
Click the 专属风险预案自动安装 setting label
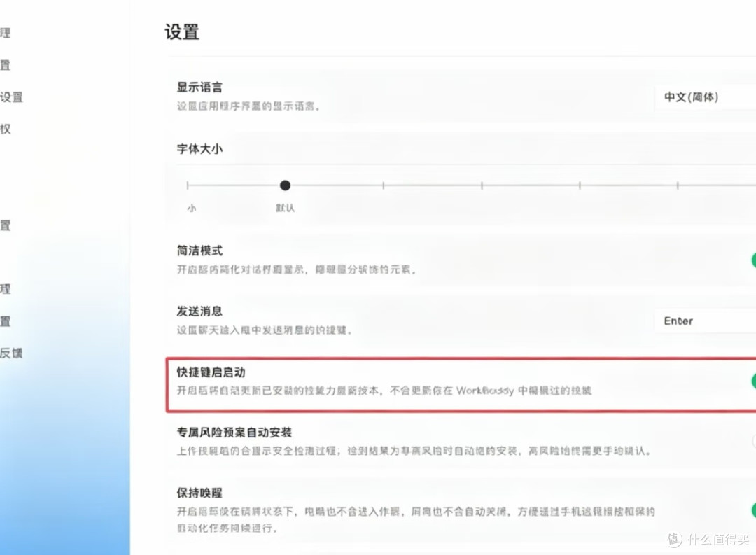234,433
